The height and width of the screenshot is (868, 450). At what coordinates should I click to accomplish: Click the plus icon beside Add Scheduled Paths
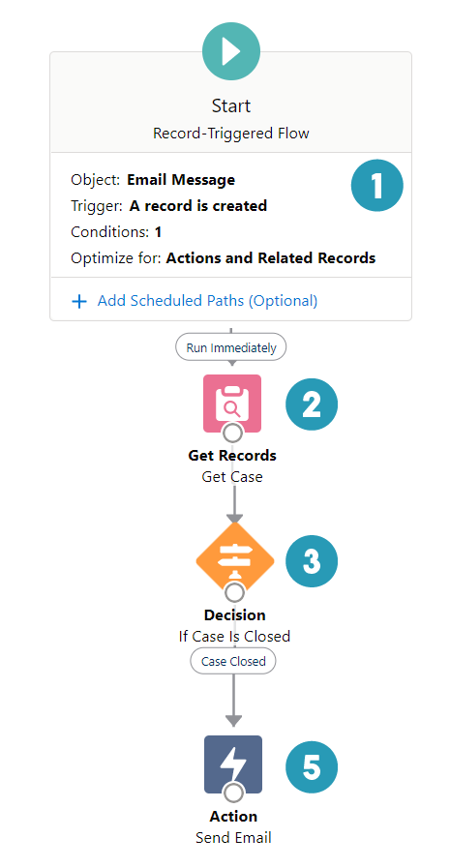(x=79, y=301)
